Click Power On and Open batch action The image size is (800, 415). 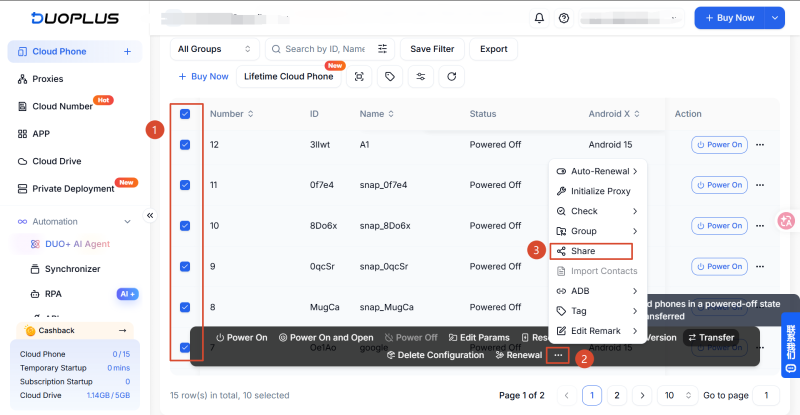point(326,338)
